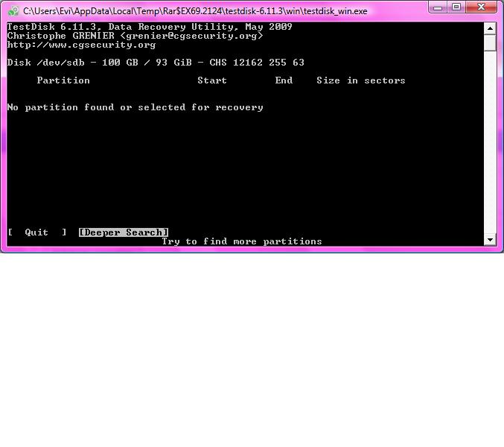Click the window title path text
This screenshot has width=504, height=447.
tap(195, 11)
